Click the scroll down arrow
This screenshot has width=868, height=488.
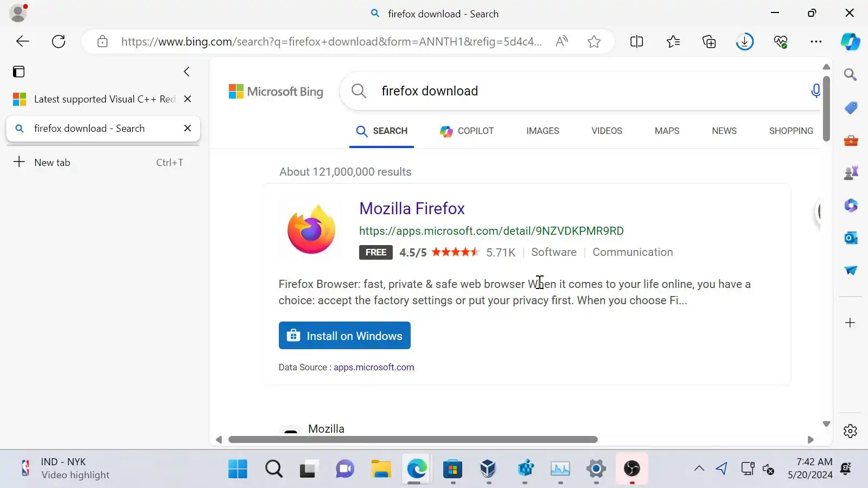tap(826, 424)
